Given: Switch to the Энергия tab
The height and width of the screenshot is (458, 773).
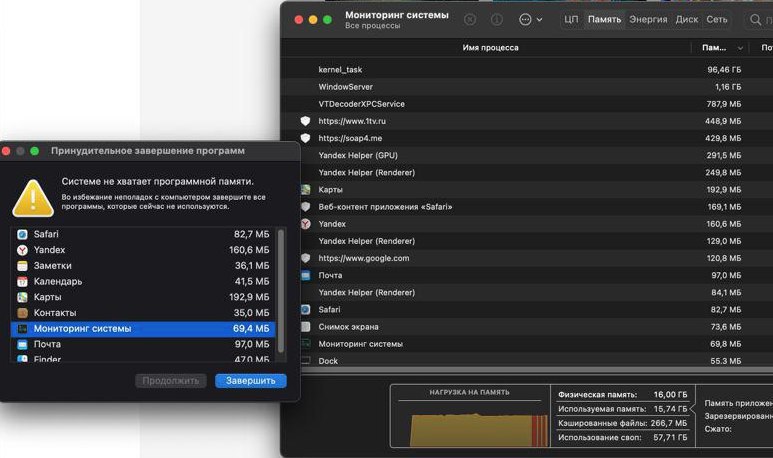Looking at the screenshot, I should 648,19.
